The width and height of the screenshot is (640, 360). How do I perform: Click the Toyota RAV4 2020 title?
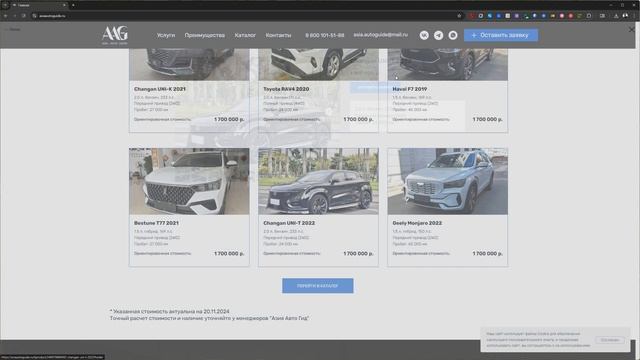(286, 89)
